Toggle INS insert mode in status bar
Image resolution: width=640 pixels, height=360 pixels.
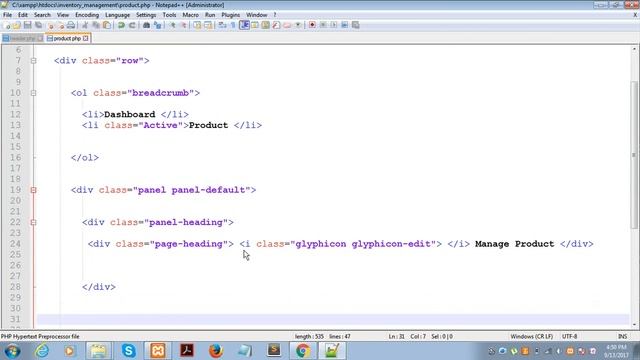coord(622,336)
